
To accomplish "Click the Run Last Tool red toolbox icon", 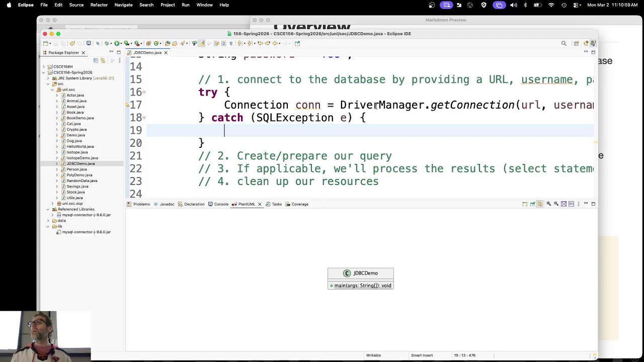I will (x=136, y=43).
